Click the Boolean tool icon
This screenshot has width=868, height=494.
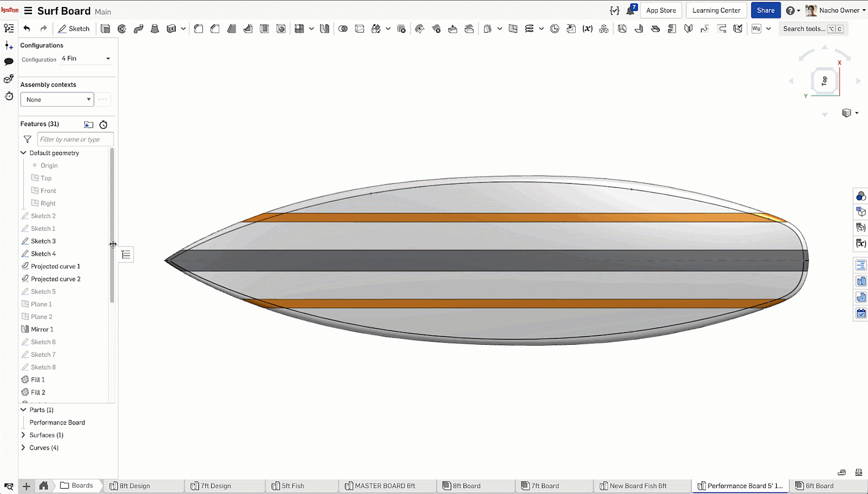(343, 29)
